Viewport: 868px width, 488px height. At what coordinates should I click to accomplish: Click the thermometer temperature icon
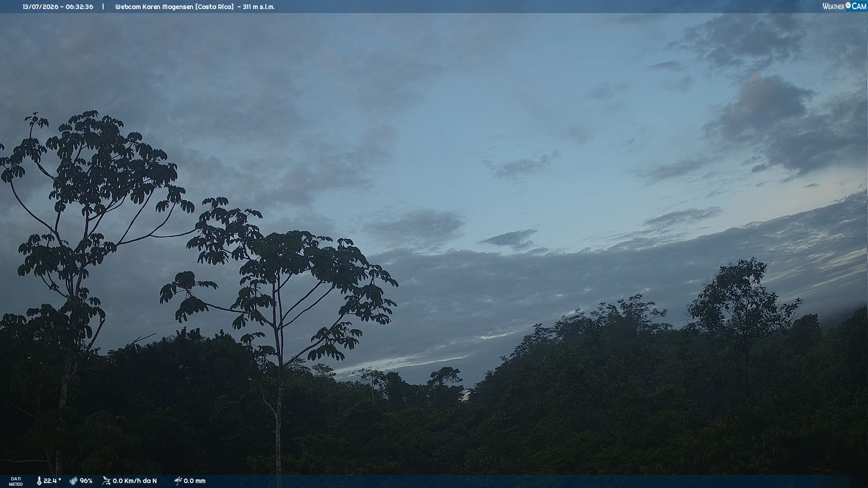point(39,481)
